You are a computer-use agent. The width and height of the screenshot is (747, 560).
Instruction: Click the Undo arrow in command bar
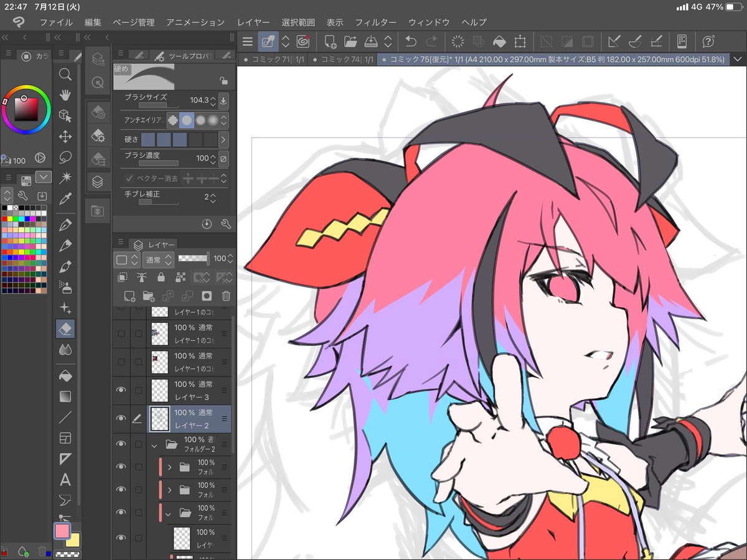click(411, 42)
